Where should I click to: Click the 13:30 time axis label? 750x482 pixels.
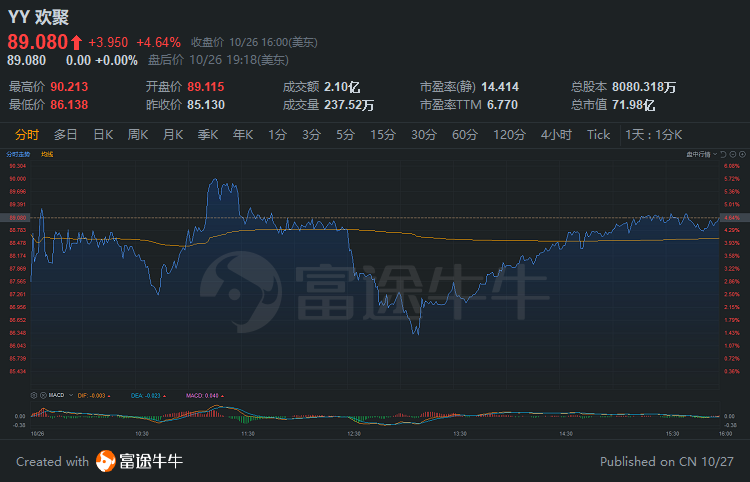460,434
